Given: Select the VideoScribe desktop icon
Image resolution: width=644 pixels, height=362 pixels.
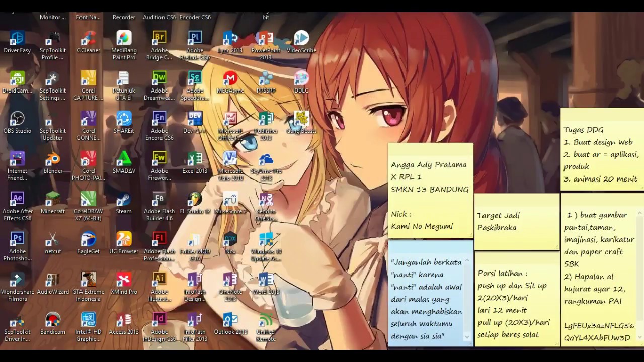Looking at the screenshot, I should [301, 42].
